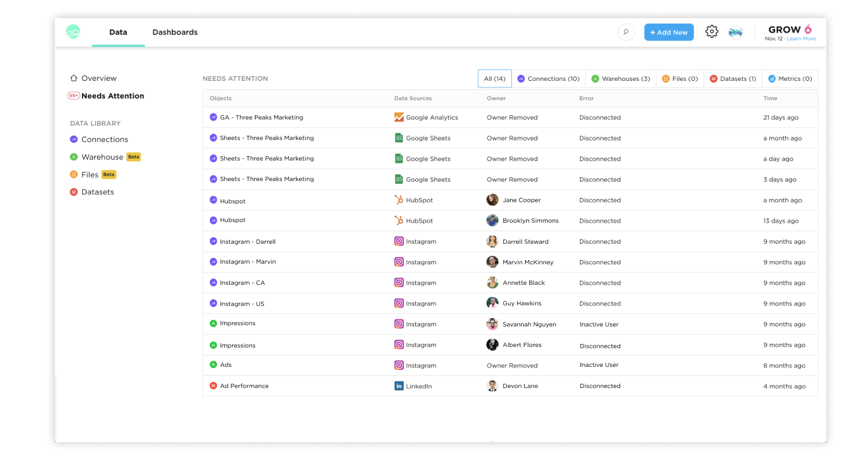Click the LinkedIn icon in Ad Performance row
Image resolution: width=868 pixels, height=458 pixels.
398,386
